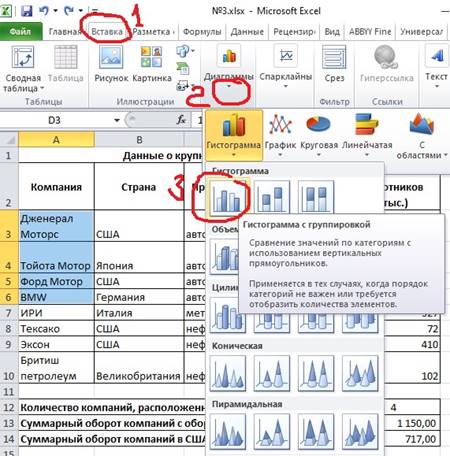
Task: Select row 7 header
Action: [9, 313]
